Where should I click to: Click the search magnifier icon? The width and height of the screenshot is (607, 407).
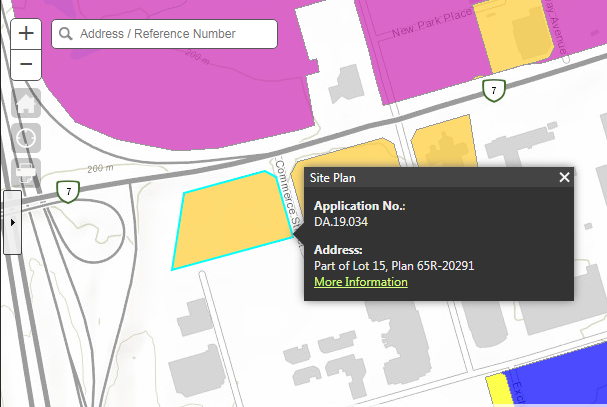click(66, 34)
